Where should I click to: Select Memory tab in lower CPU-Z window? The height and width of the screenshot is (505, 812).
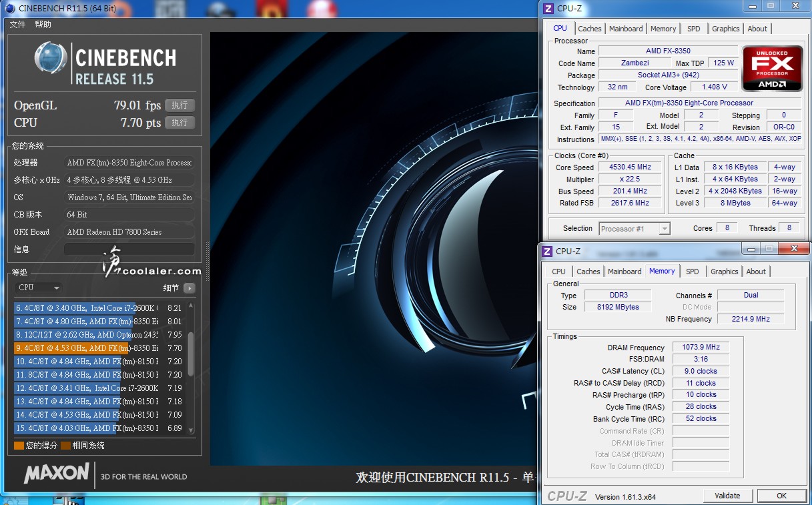click(x=662, y=271)
